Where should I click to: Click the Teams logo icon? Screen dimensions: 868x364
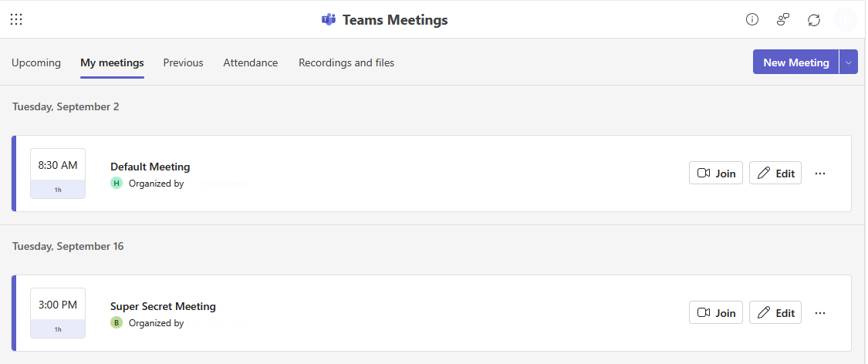click(x=329, y=20)
